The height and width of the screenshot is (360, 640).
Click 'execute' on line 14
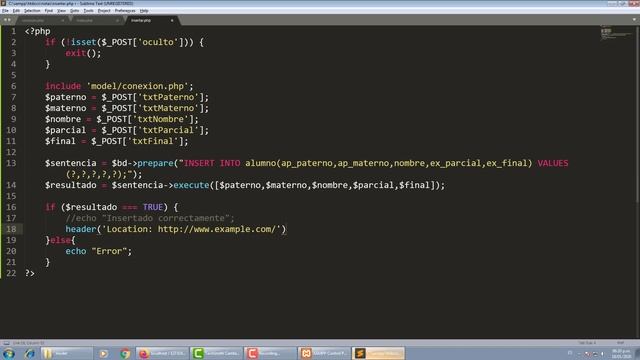coord(191,185)
